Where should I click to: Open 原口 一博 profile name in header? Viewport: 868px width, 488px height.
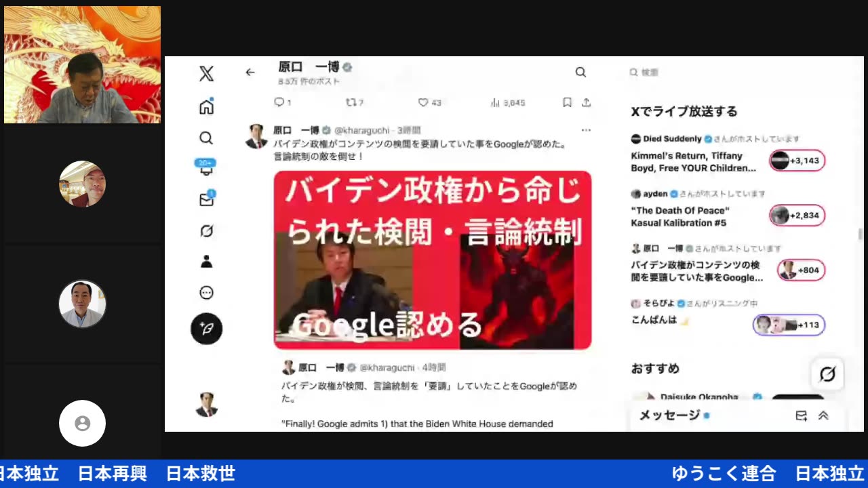(x=309, y=67)
